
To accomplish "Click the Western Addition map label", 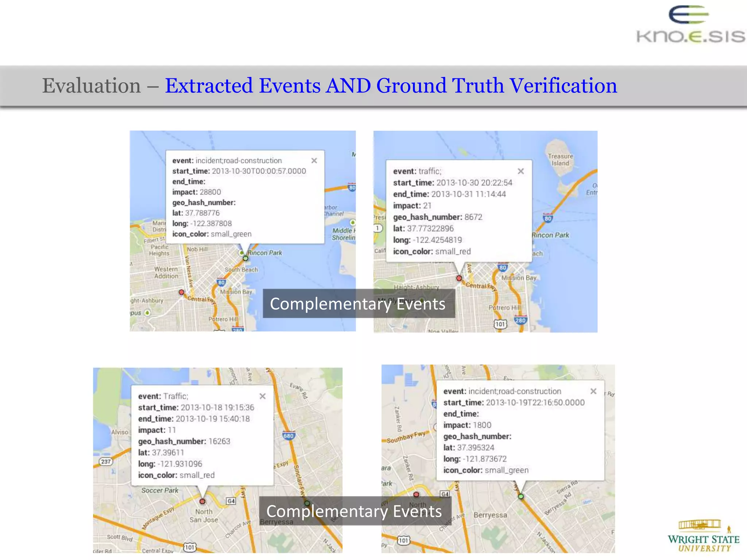I will (166, 273).
